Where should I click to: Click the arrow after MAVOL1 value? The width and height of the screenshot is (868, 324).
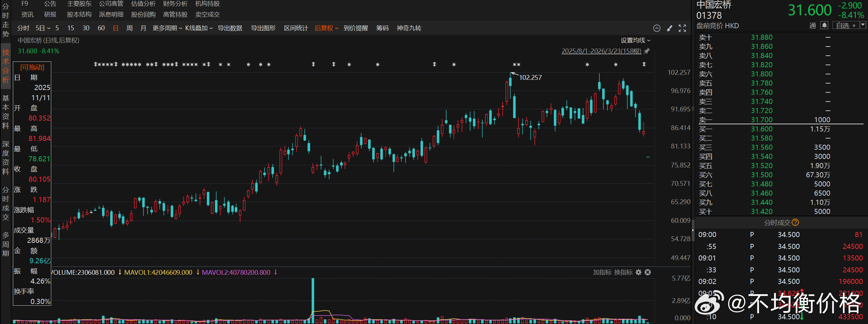click(197, 272)
